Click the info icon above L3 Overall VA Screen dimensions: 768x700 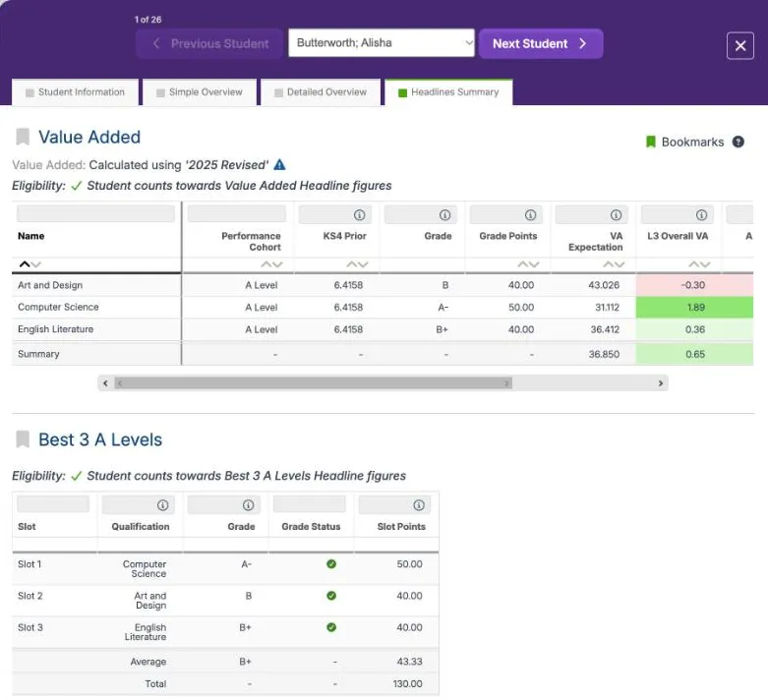pyautogui.click(x=701, y=215)
